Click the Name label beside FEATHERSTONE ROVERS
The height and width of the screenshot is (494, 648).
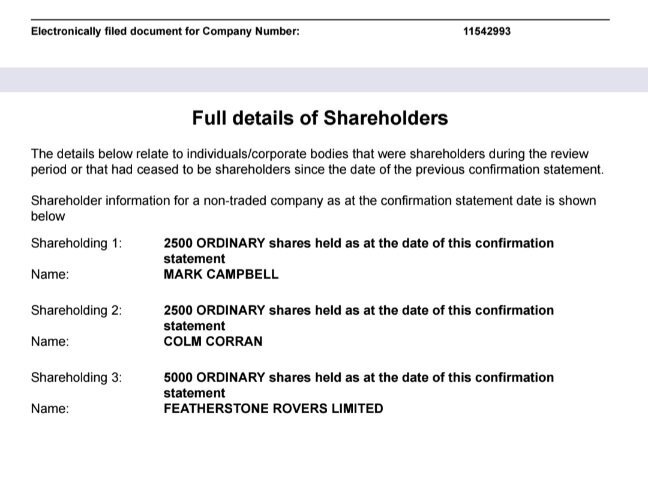[x=50, y=409]
